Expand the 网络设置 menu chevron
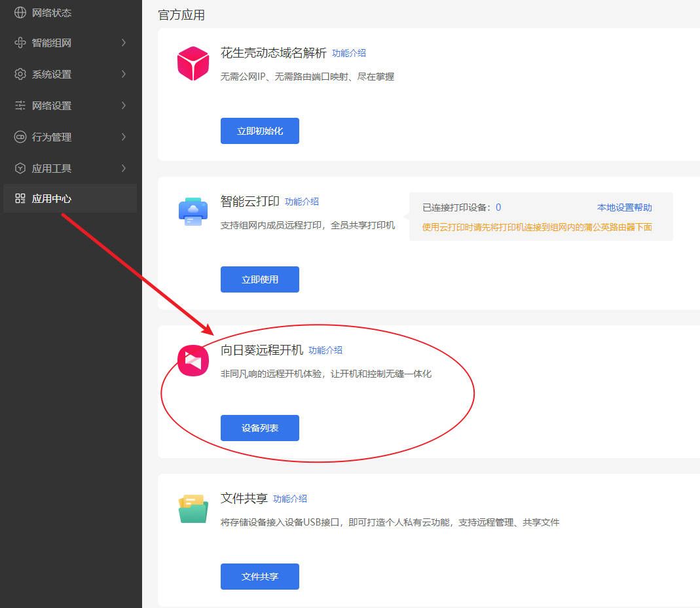This screenshot has height=608, width=700. 124,105
